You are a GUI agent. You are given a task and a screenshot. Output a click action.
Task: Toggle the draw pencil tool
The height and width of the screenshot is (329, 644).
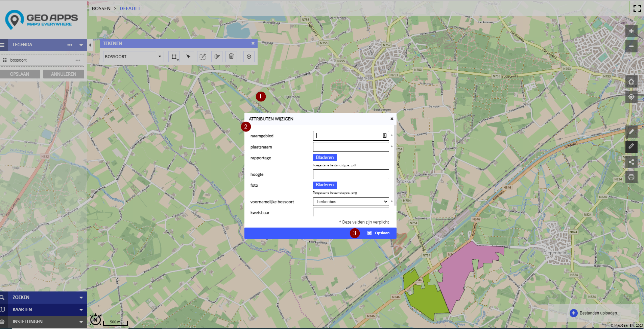point(631,147)
